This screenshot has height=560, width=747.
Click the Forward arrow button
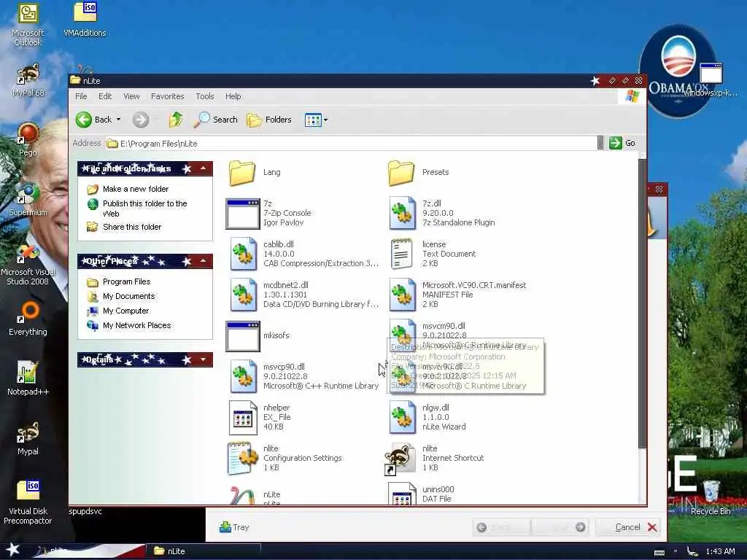141,120
